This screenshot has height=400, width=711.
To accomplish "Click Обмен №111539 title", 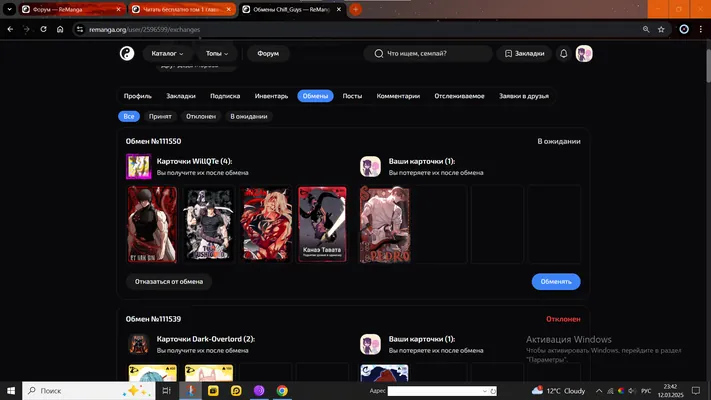I will [x=153, y=319].
